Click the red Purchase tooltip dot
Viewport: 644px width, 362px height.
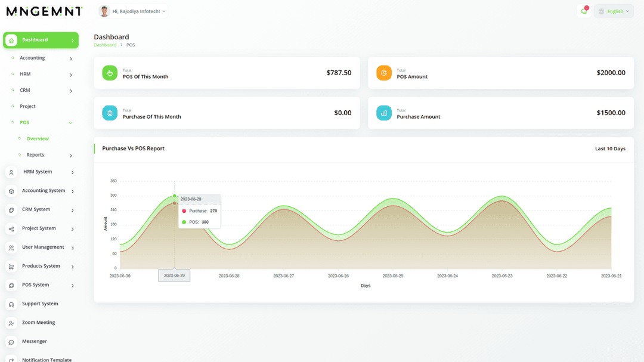pyautogui.click(x=184, y=211)
